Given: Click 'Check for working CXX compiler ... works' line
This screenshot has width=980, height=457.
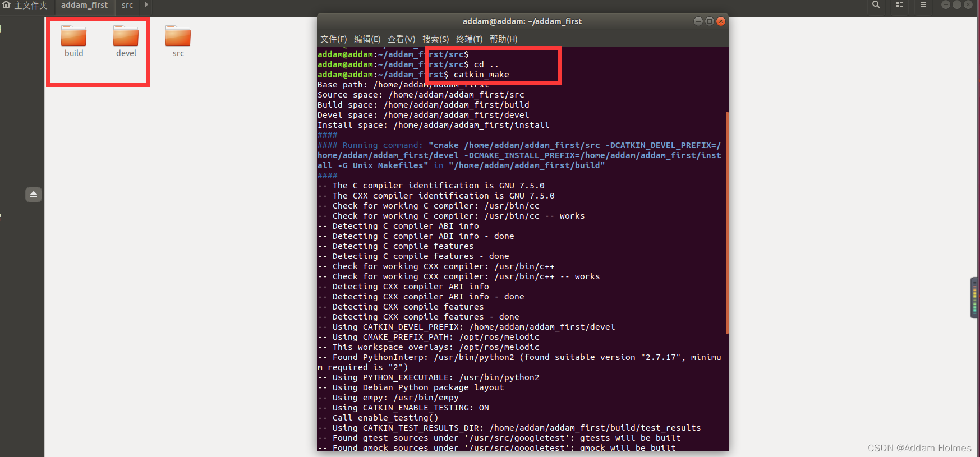Looking at the screenshot, I should click(459, 276).
